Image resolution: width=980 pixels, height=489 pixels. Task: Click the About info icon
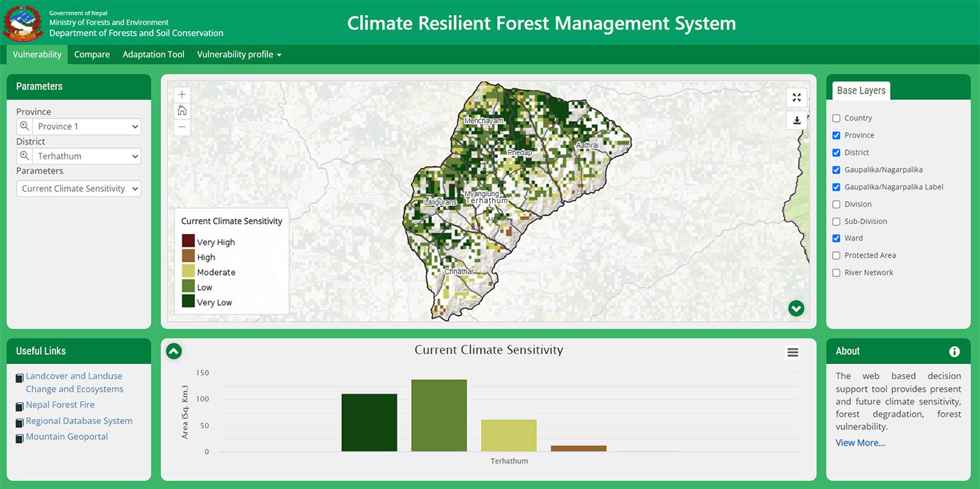(954, 351)
